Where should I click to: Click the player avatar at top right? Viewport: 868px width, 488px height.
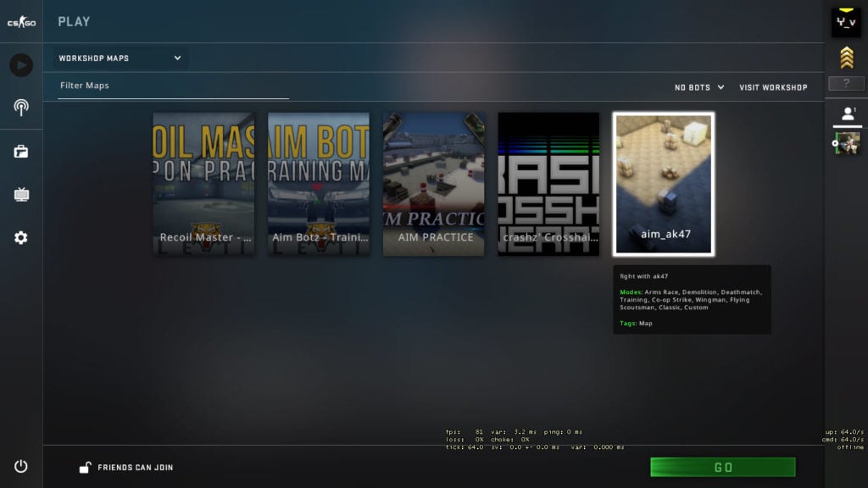[846, 22]
